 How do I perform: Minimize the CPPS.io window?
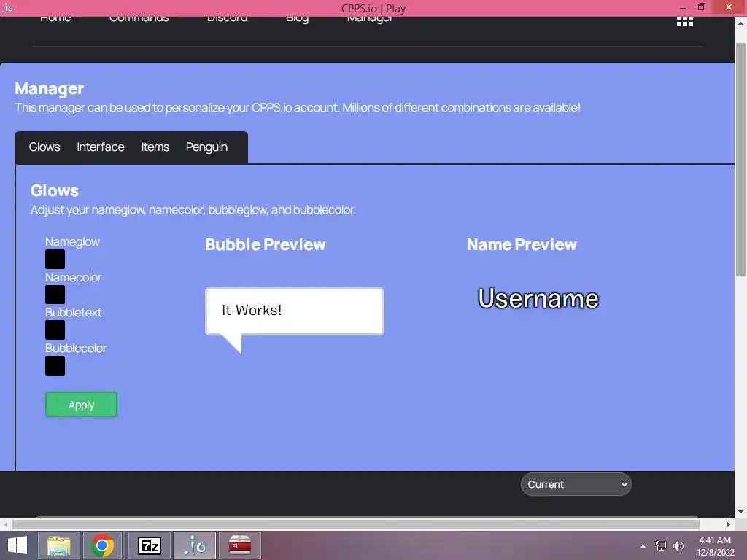682,7
